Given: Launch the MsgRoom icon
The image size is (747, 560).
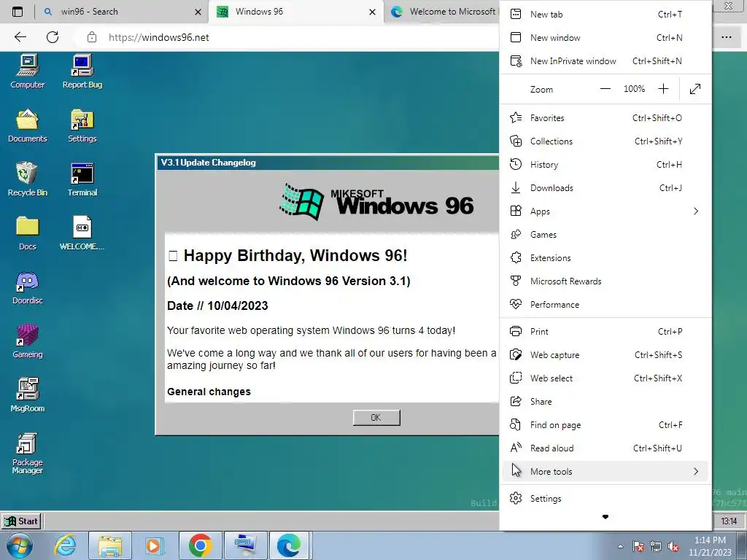Looking at the screenshot, I should pos(27,395).
